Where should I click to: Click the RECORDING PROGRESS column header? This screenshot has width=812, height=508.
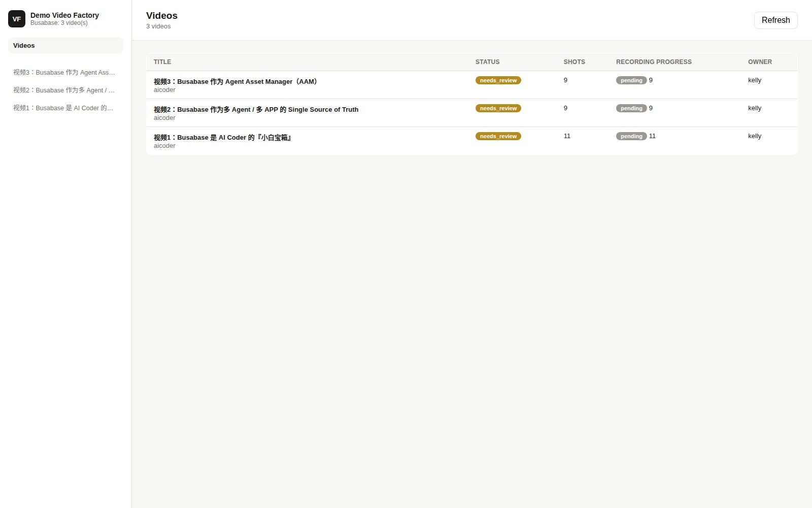pyautogui.click(x=654, y=62)
